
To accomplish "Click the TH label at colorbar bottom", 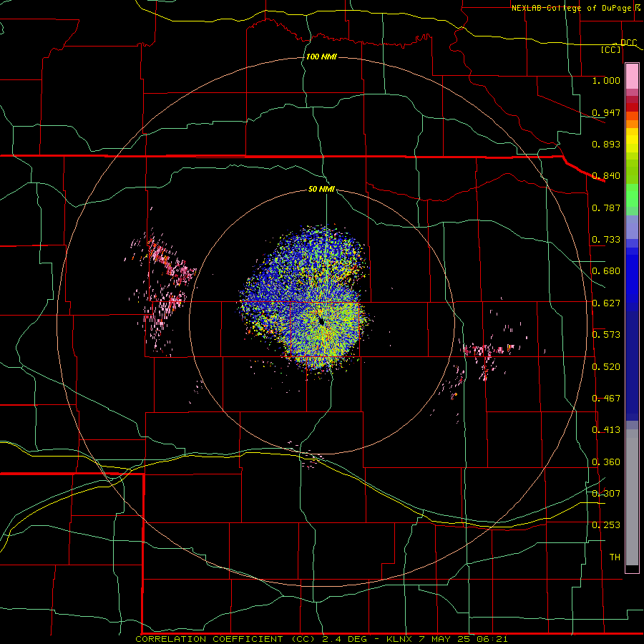I will click(x=615, y=557).
